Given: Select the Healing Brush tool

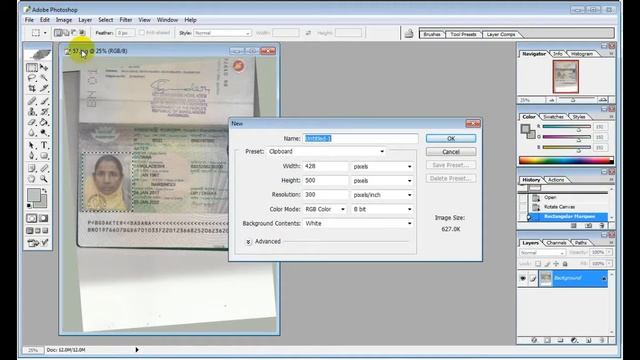Looking at the screenshot, I should click(32, 101).
